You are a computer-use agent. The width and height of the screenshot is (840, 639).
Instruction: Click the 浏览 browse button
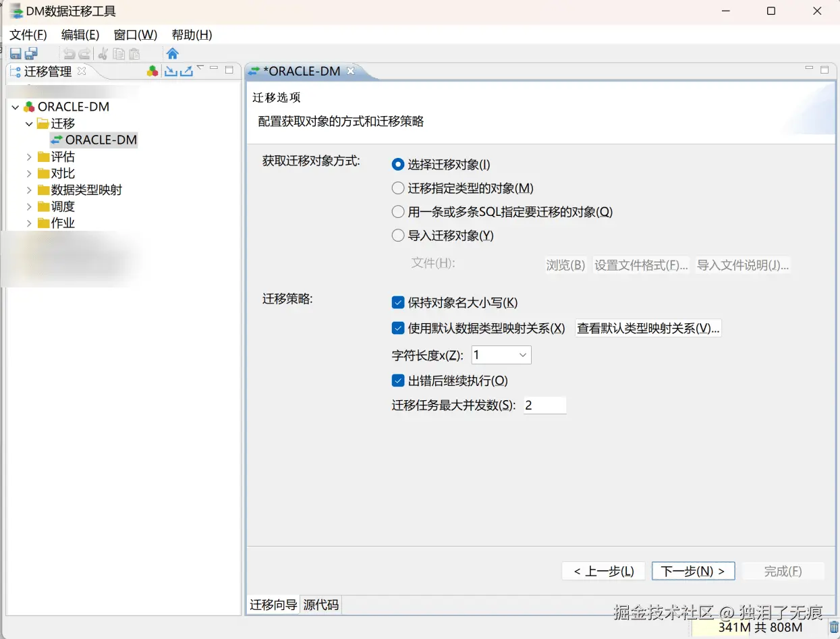click(565, 265)
